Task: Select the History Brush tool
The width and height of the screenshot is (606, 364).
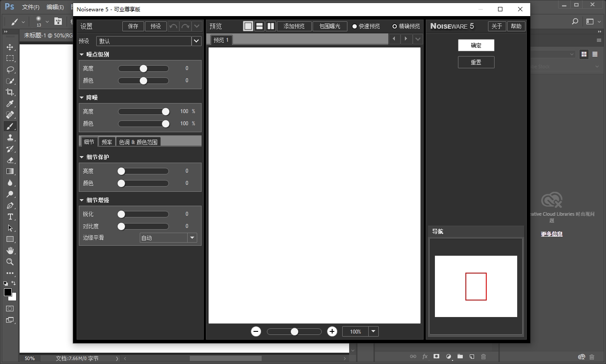Action: [x=10, y=149]
